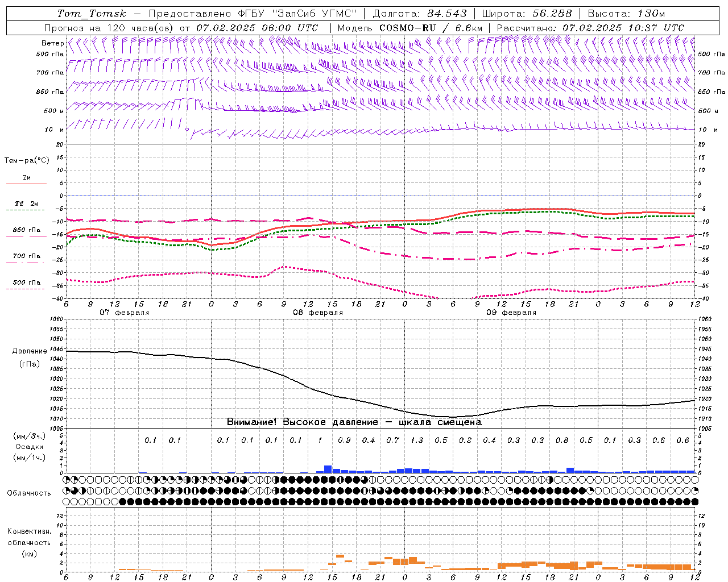Click the 'Модель COSMO-RU / 6.6км' label
The image size is (728, 582).
click(409, 28)
